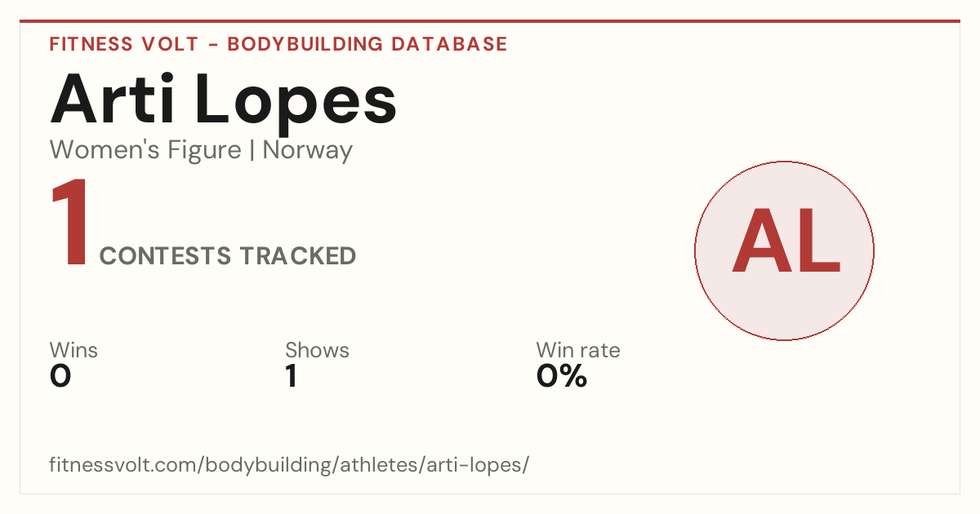Click the word Lopes in title

pos(296,101)
